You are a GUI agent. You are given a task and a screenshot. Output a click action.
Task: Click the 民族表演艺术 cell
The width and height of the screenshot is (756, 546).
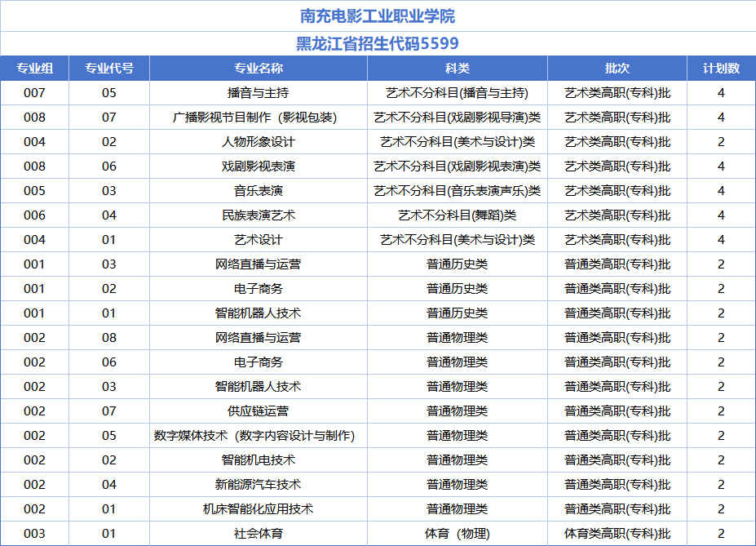click(259, 215)
